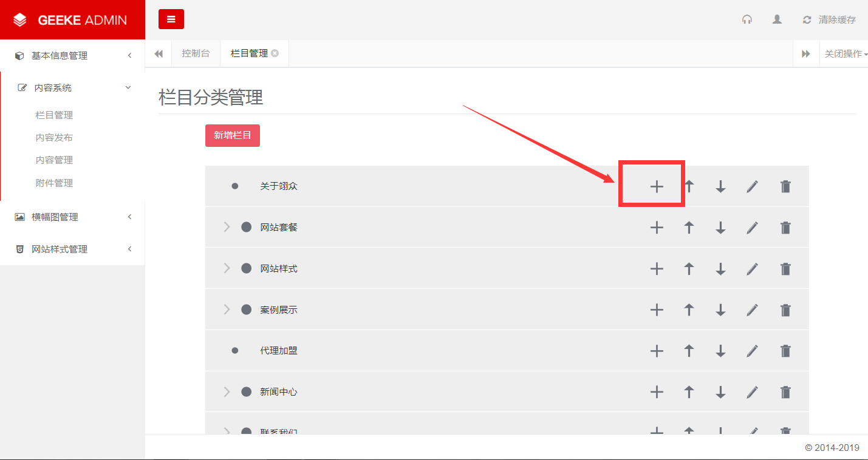
Task: Expand the 横幅图管理 menu
Action: [x=72, y=217]
